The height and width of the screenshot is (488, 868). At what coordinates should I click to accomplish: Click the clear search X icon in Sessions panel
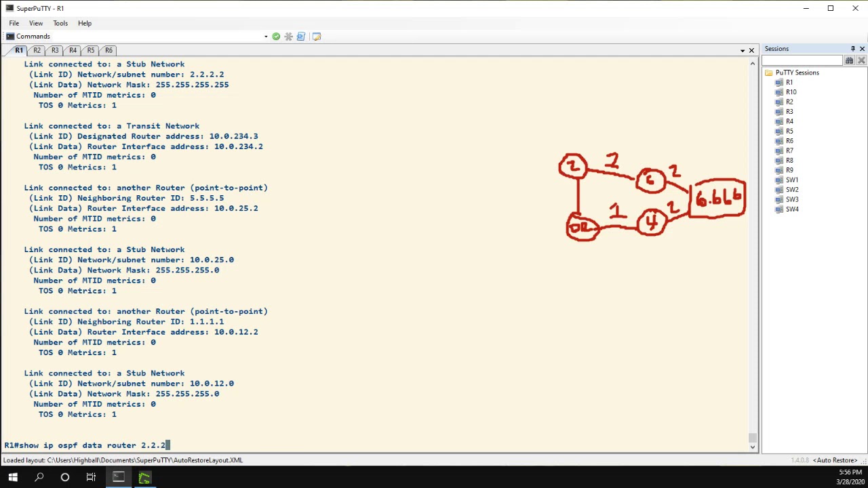[861, 61]
